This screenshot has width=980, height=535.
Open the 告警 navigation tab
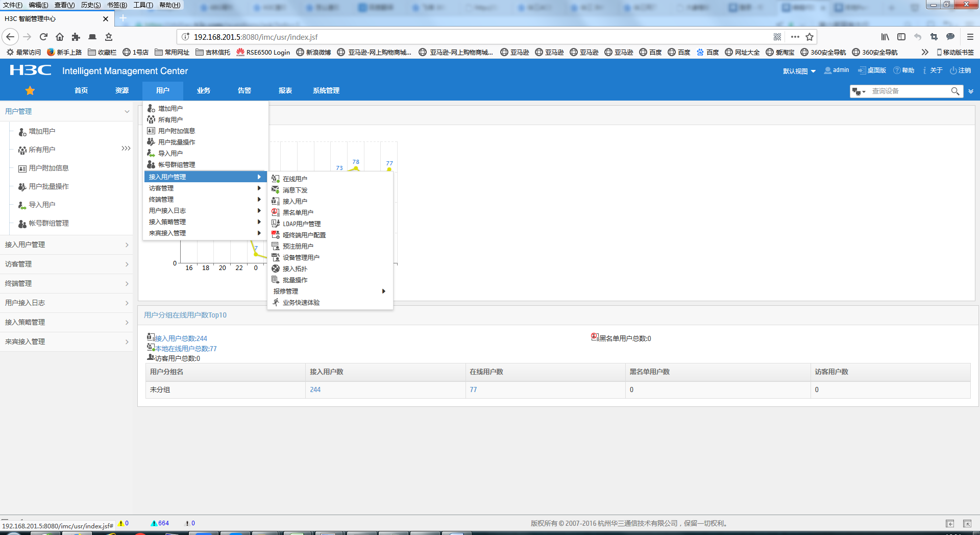pos(244,90)
